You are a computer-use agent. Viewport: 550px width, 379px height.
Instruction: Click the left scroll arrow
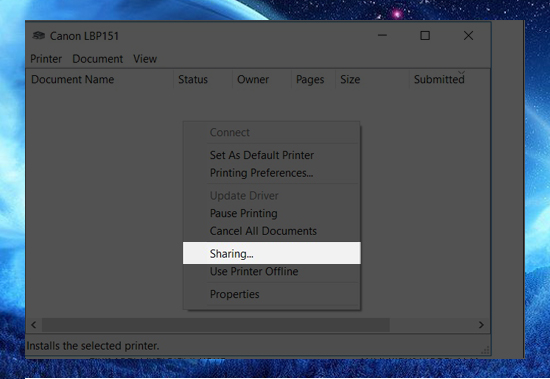point(34,325)
